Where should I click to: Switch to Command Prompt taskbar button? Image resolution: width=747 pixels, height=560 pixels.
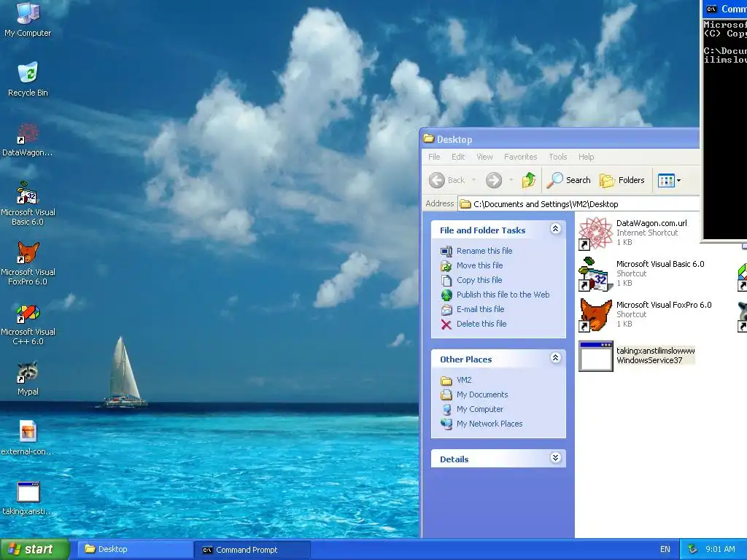click(x=252, y=550)
